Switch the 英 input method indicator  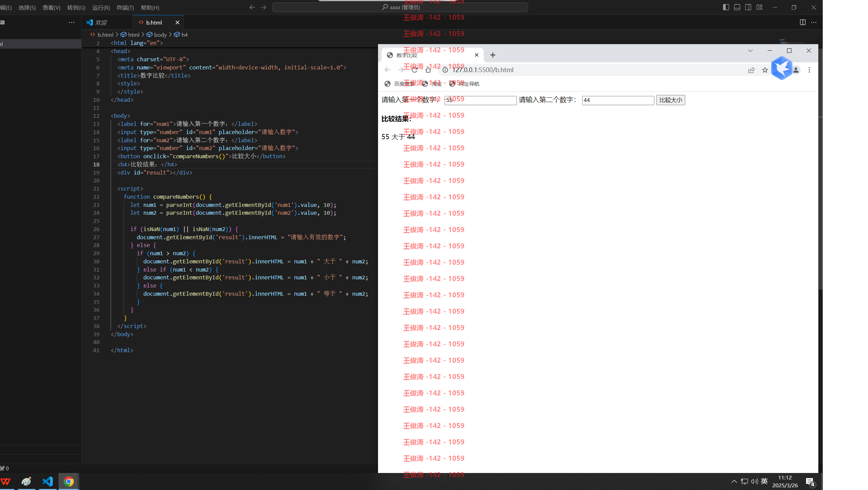[764, 481]
